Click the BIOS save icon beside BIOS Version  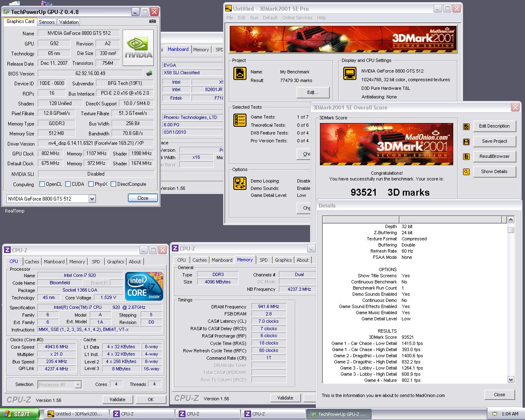pos(149,73)
